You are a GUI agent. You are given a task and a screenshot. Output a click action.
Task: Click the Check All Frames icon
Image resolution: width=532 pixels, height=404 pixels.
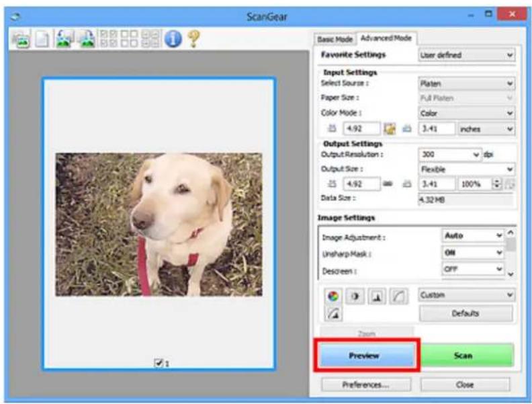click(x=109, y=39)
